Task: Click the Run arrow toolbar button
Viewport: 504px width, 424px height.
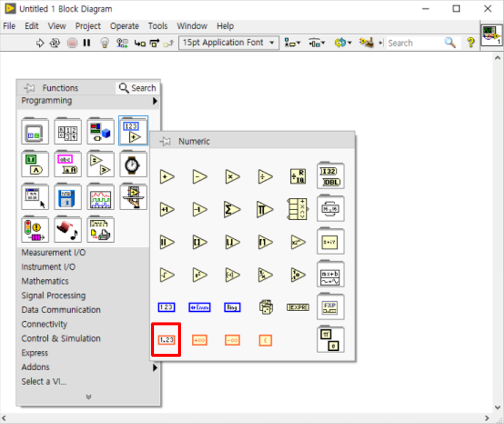Action: click(x=40, y=43)
